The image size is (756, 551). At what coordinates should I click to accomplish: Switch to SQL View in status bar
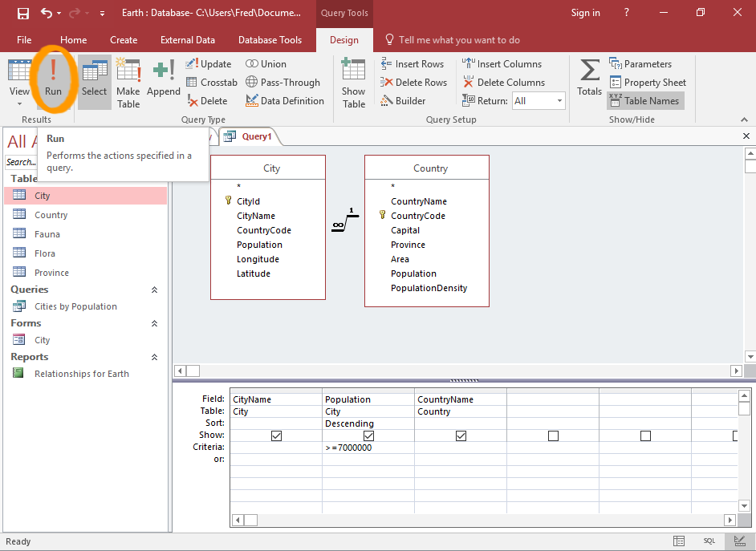click(x=709, y=541)
